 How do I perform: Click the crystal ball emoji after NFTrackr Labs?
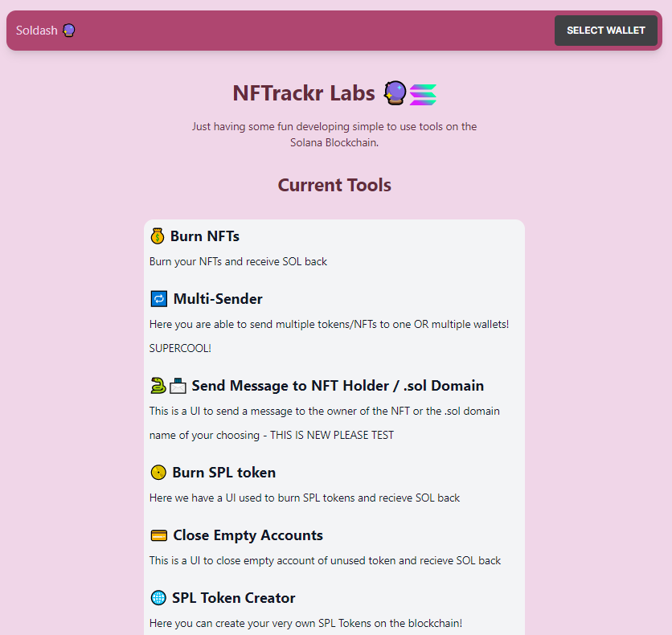[x=395, y=93]
